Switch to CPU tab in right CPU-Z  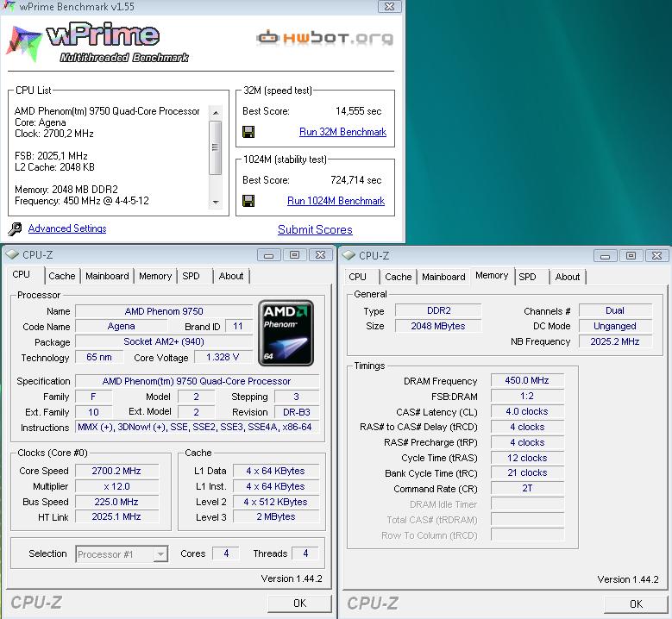click(x=358, y=277)
